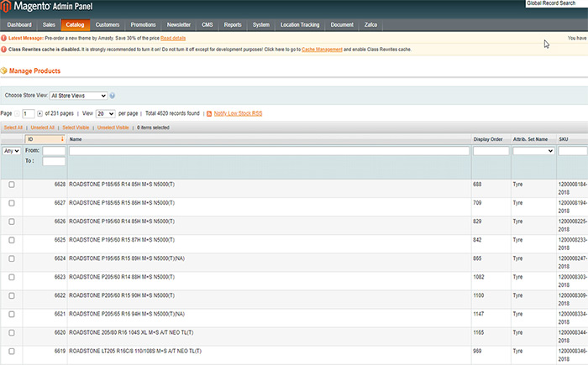Click the Name filter input field
This screenshot has width=588, height=365.
pos(269,151)
